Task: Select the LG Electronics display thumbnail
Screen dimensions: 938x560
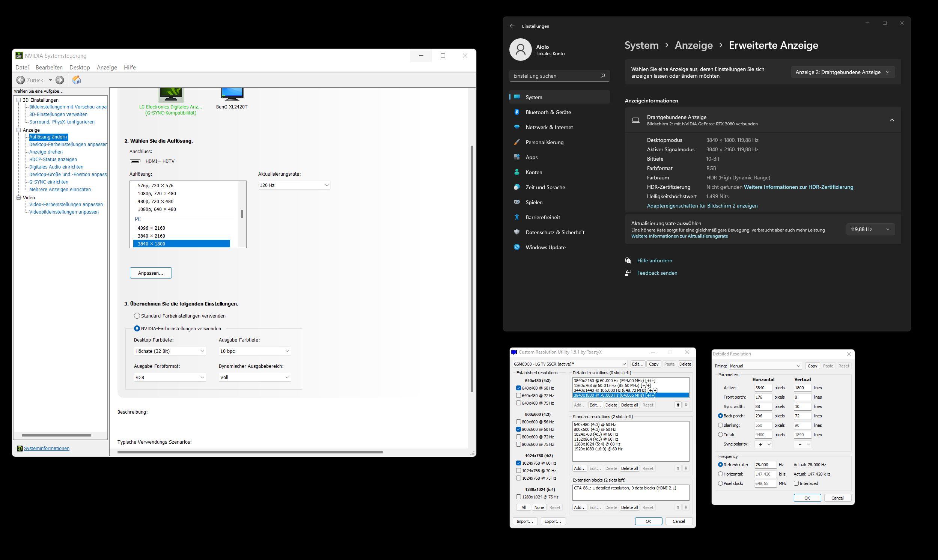Action: pos(171,95)
